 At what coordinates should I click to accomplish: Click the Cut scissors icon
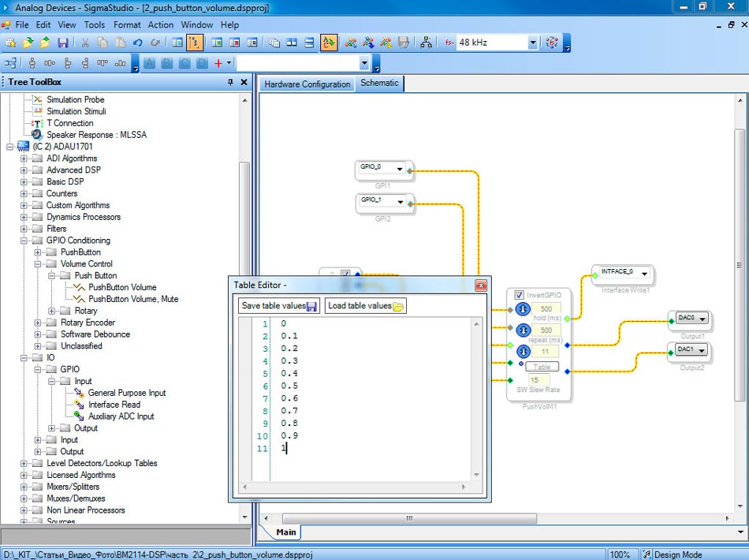coord(85,43)
